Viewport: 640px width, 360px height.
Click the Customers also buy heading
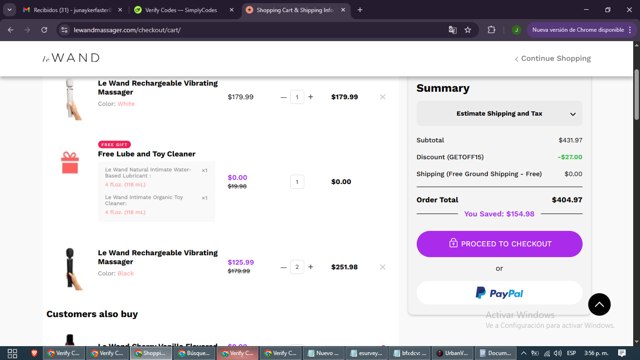[92, 314]
